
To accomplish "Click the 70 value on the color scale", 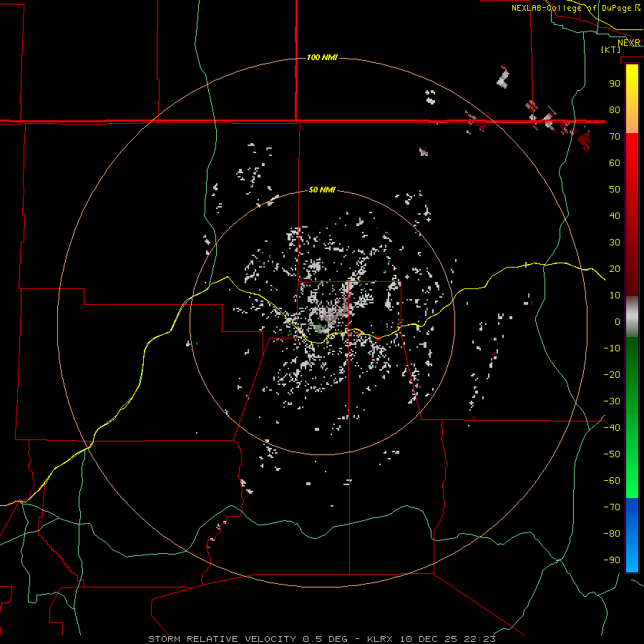I will click(615, 137).
